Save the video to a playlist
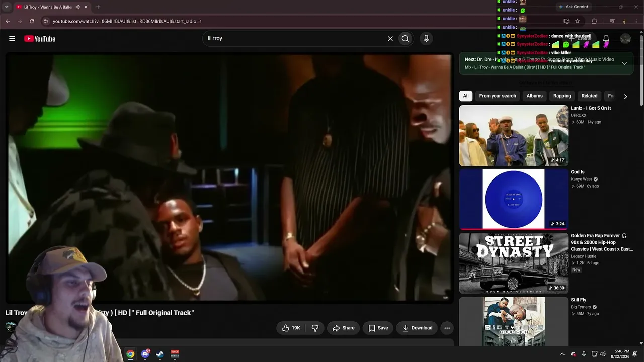 click(x=378, y=328)
